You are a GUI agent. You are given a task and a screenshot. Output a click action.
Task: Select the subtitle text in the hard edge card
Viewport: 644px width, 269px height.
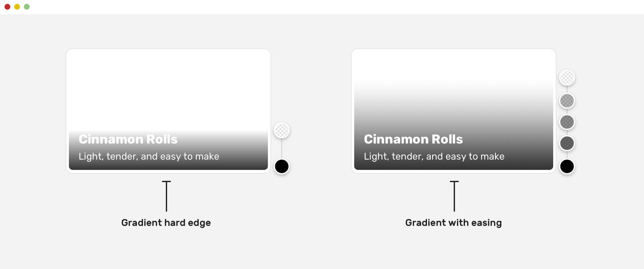pos(149,156)
